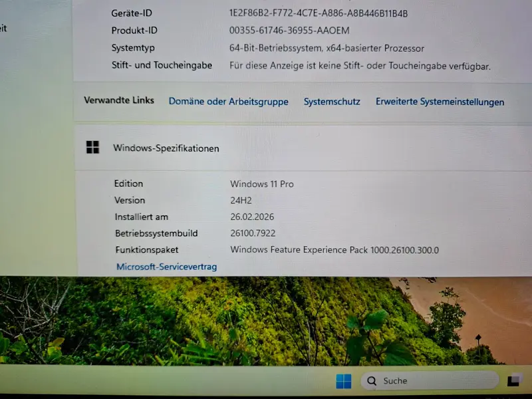
Task: Open the Microsoft-Servicevertrag link
Action: point(167,267)
